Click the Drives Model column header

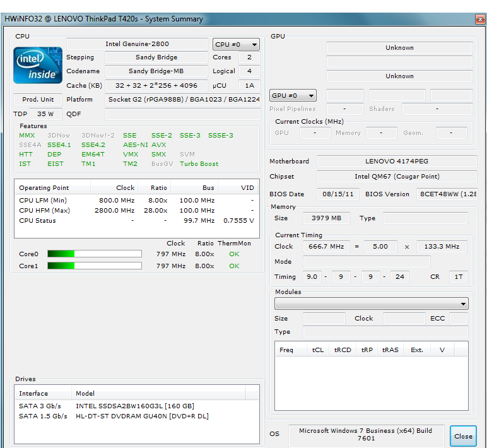pos(158,393)
